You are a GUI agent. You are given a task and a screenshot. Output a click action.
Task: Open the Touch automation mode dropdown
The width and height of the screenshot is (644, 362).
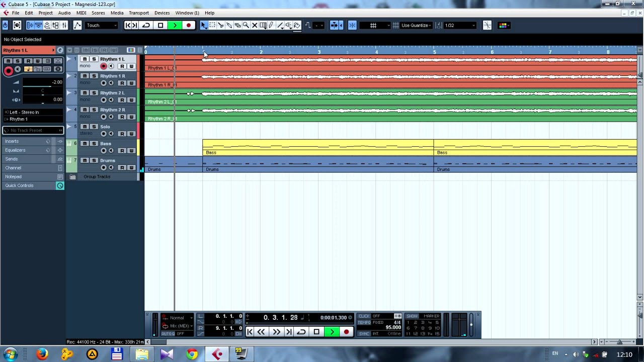tap(102, 25)
